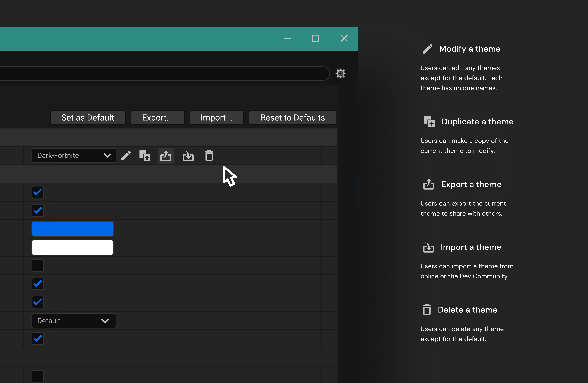Toggle the checkbox below Default dropdown

38,338
